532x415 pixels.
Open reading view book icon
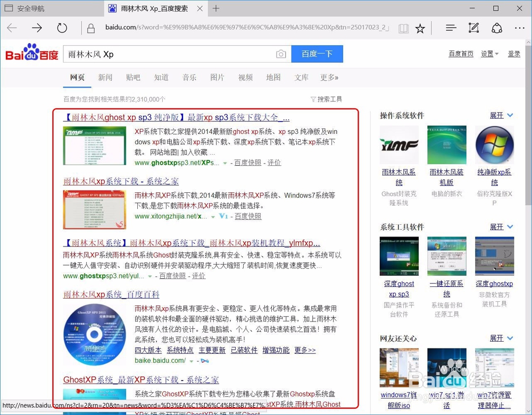[x=403, y=29]
